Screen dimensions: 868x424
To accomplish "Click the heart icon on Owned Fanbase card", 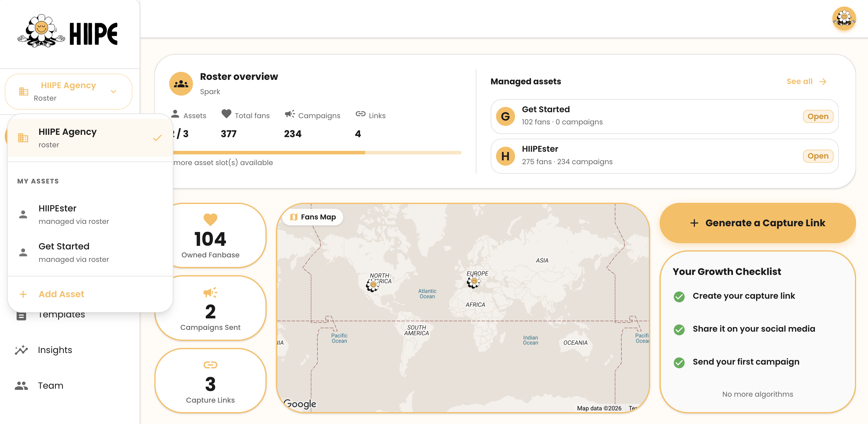I will [210, 220].
